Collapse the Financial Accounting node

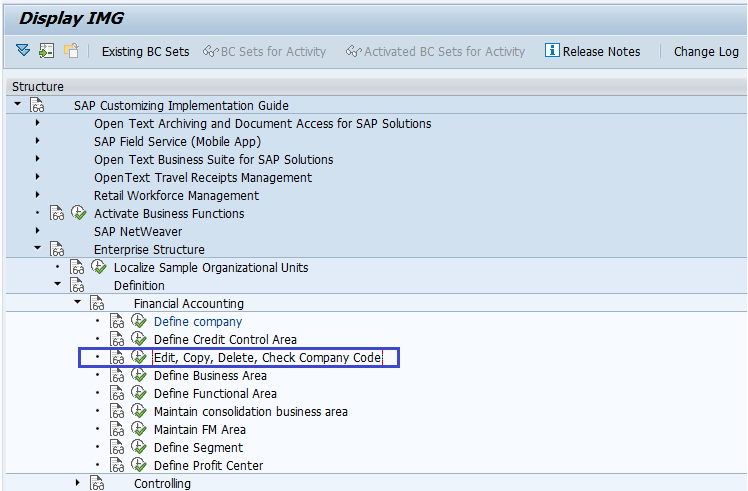pos(78,303)
